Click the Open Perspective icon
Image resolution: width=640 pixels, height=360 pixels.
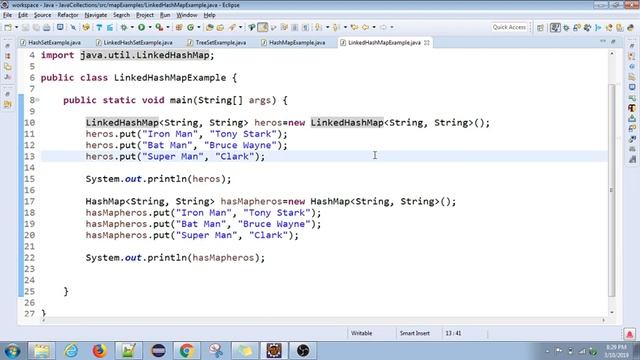[x=540, y=27]
